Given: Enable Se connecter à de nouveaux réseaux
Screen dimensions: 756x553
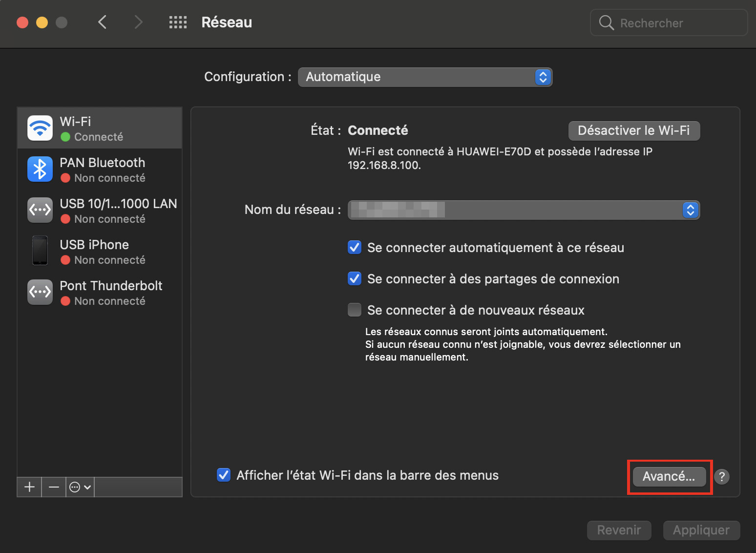Looking at the screenshot, I should point(355,310).
